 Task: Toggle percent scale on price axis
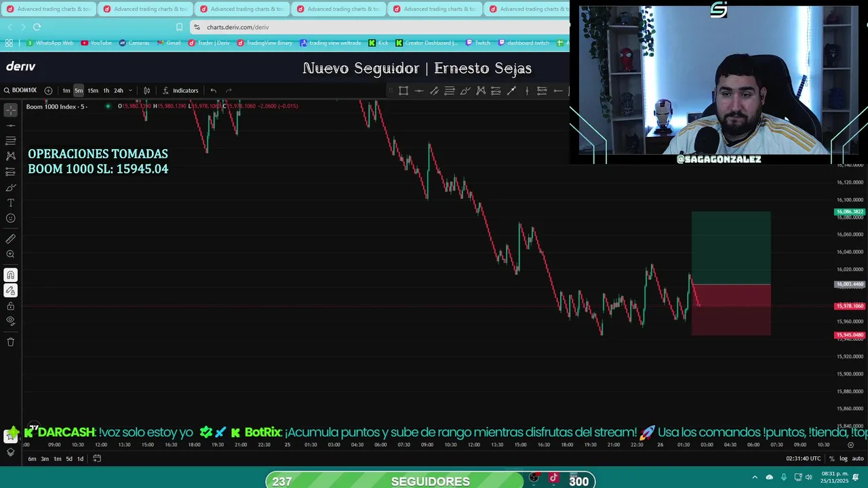click(832, 459)
